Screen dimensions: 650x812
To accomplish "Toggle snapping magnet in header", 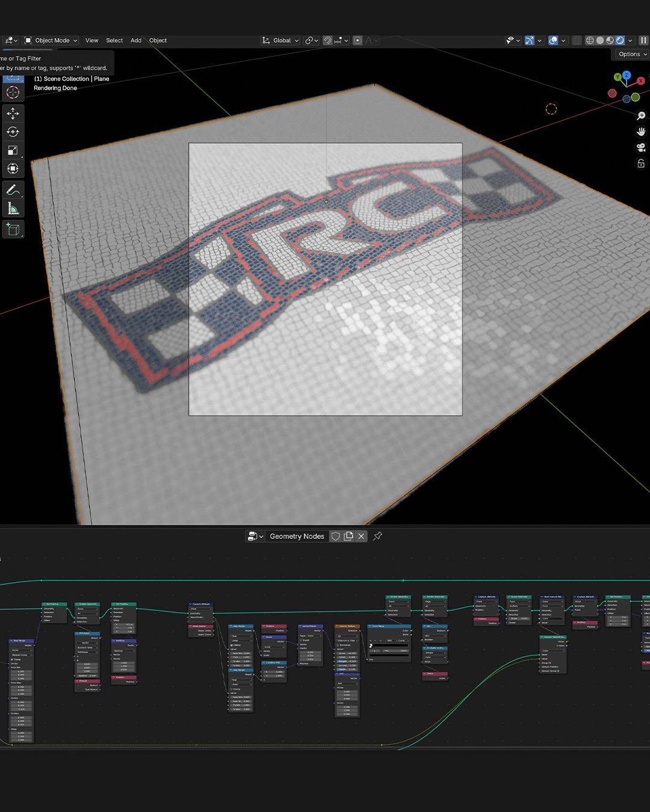I will [327, 40].
